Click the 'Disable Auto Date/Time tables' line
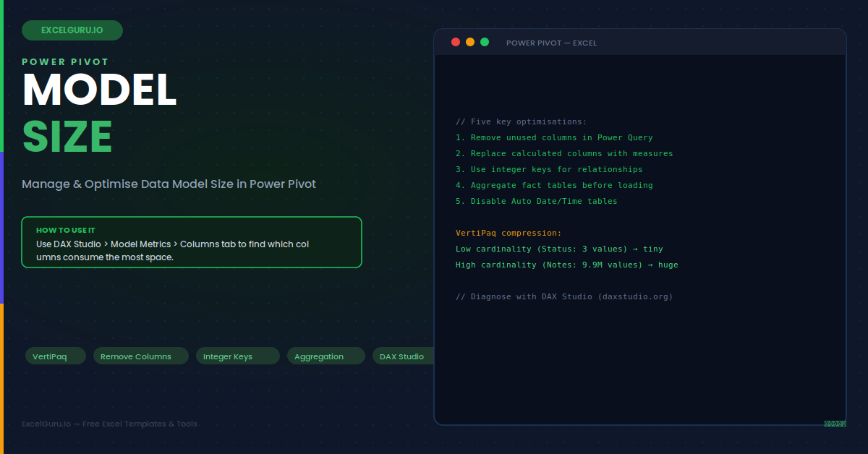Image resolution: width=868 pixels, height=454 pixels. (537, 201)
